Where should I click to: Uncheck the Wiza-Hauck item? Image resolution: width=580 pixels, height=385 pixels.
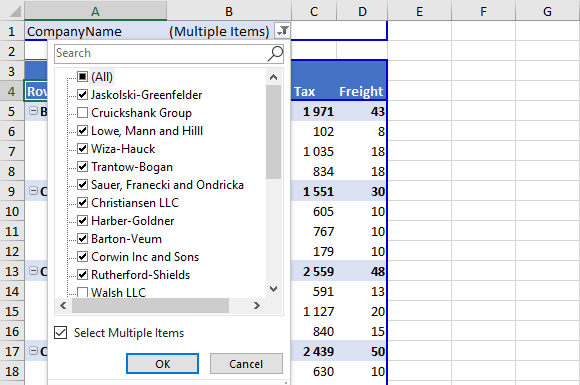click(82, 149)
